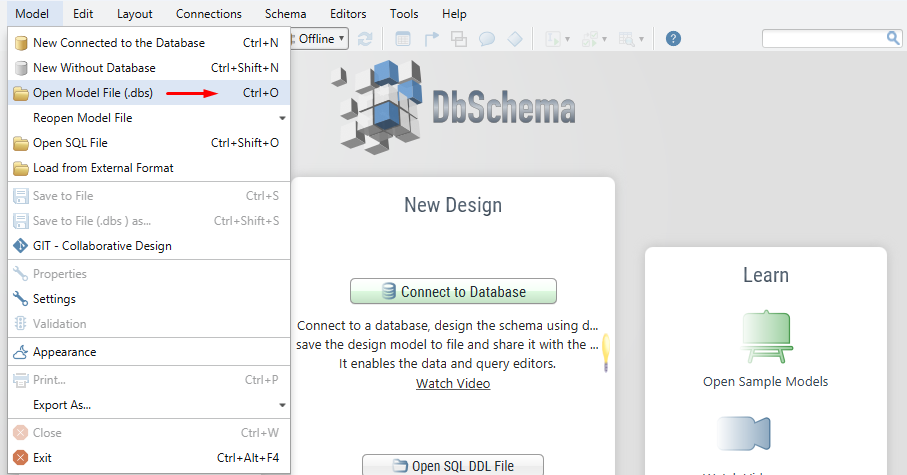Viewport: 907px width, 475px height.
Task: Open Settings from the Model menu
Action: pos(149,299)
